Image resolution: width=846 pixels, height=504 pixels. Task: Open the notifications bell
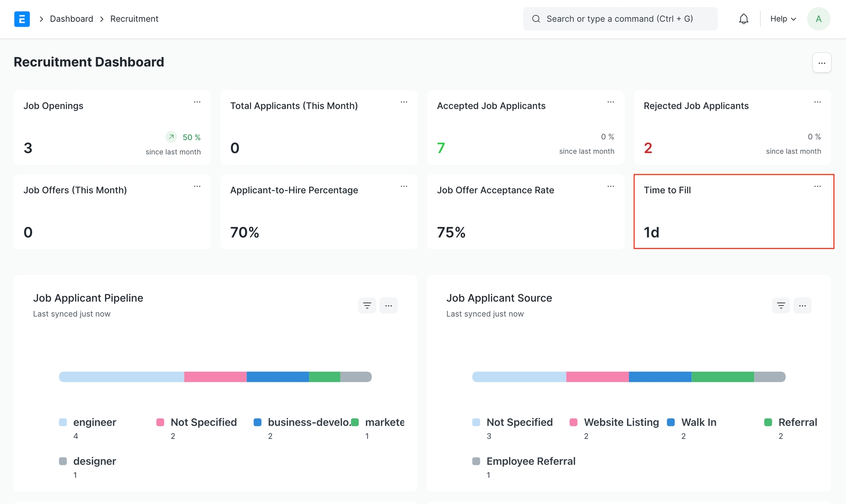tap(743, 19)
